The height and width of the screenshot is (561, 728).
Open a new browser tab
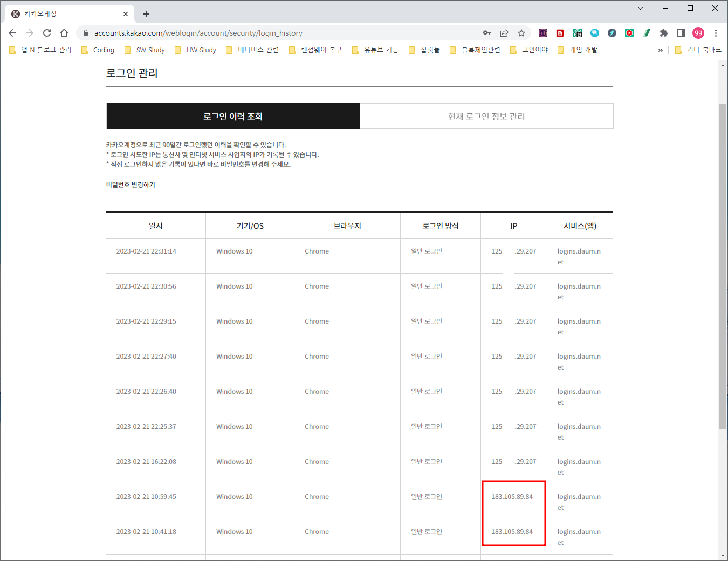pyautogui.click(x=146, y=14)
